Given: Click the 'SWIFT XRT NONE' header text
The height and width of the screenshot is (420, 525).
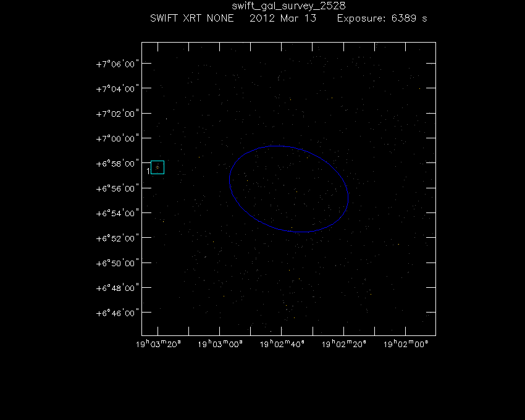Looking at the screenshot, I should 192,18.
